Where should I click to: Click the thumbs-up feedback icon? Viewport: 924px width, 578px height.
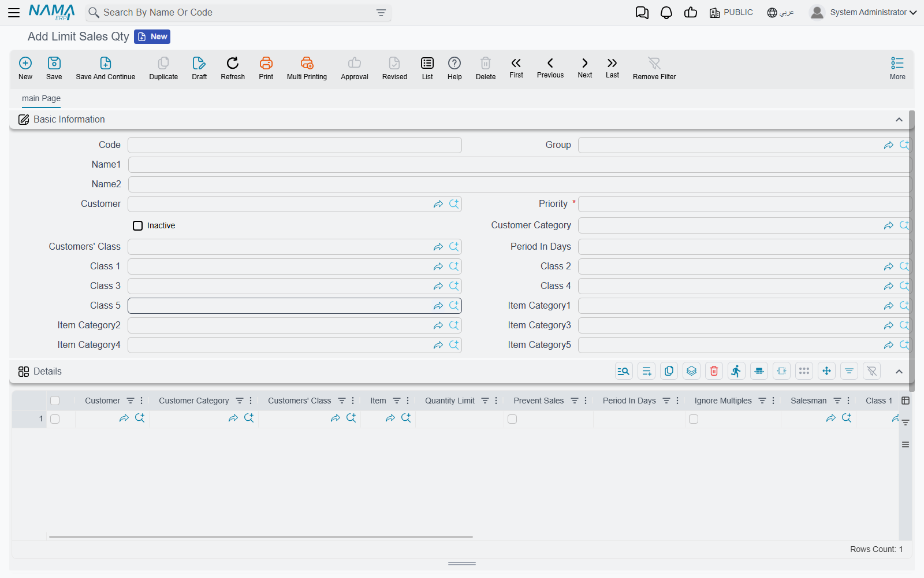691,13
